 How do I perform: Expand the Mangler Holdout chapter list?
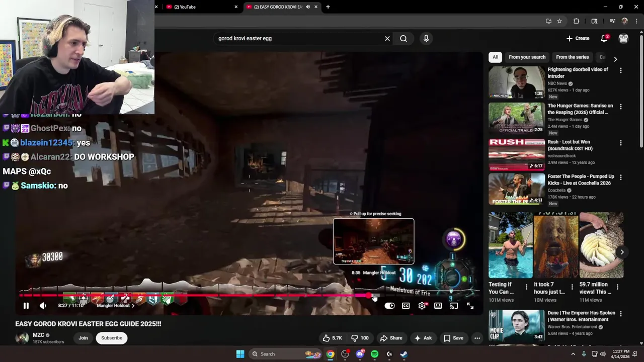click(115, 306)
